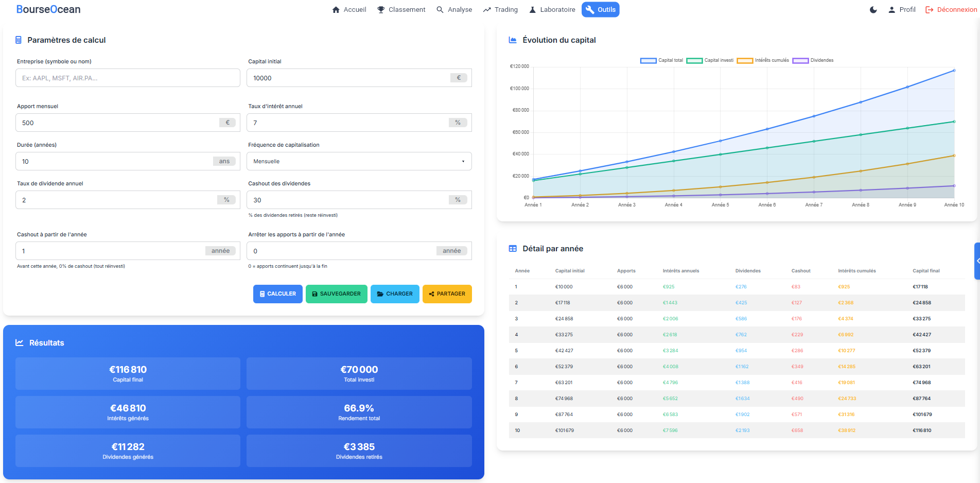Go to the Classement page
The height and width of the screenshot is (483, 980).
(x=401, y=10)
